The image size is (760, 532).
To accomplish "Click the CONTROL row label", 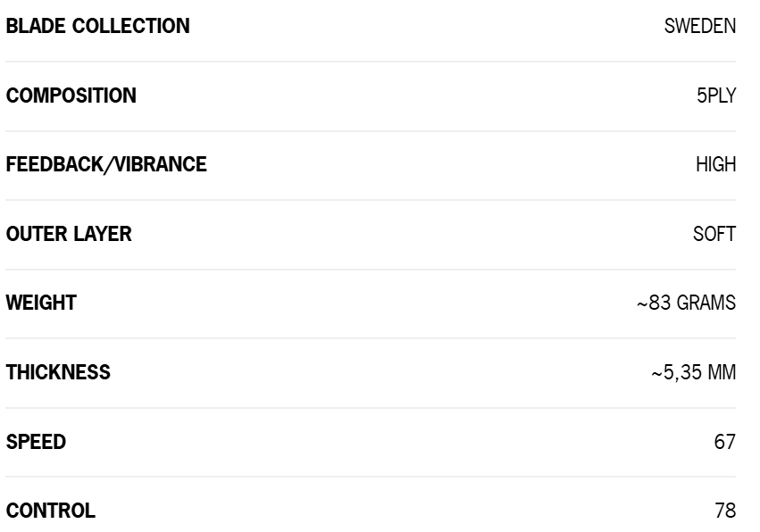I will pyautogui.click(x=50, y=511).
